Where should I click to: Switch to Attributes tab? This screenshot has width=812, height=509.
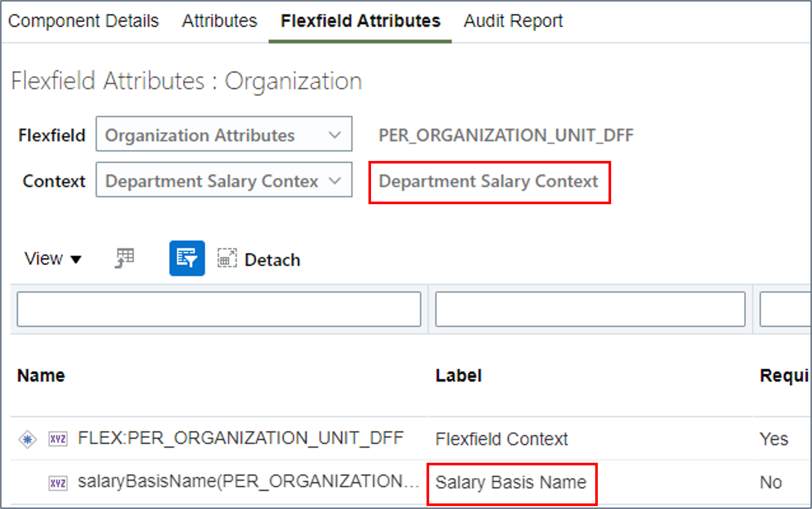tap(219, 21)
